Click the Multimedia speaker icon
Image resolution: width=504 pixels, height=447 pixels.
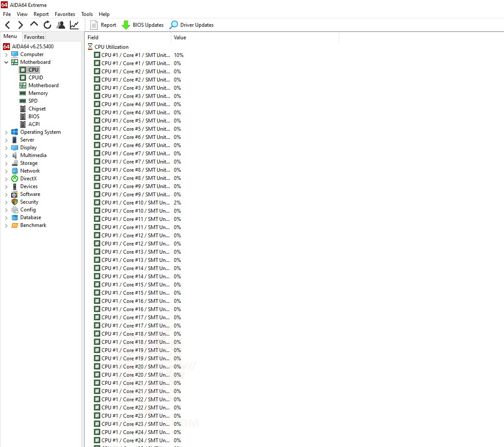(15, 155)
